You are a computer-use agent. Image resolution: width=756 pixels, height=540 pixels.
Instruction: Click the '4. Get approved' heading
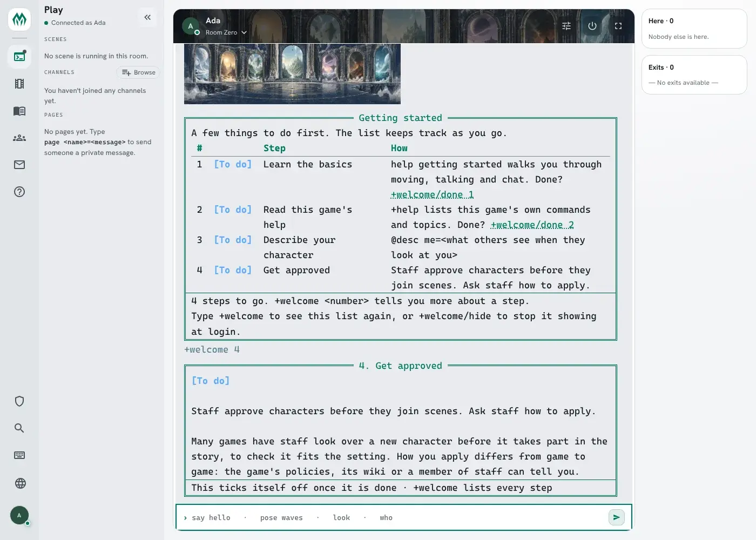tap(400, 366)
